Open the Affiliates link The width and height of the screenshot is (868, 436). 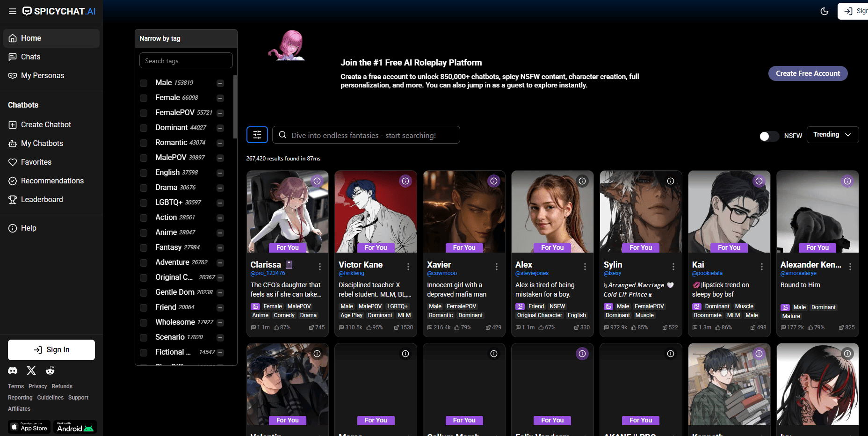19,409
